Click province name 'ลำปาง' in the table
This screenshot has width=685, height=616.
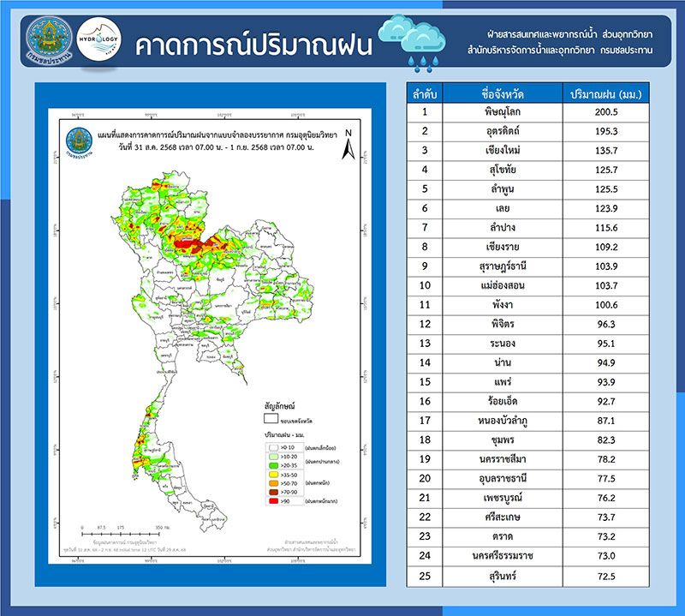pos(503,228)
